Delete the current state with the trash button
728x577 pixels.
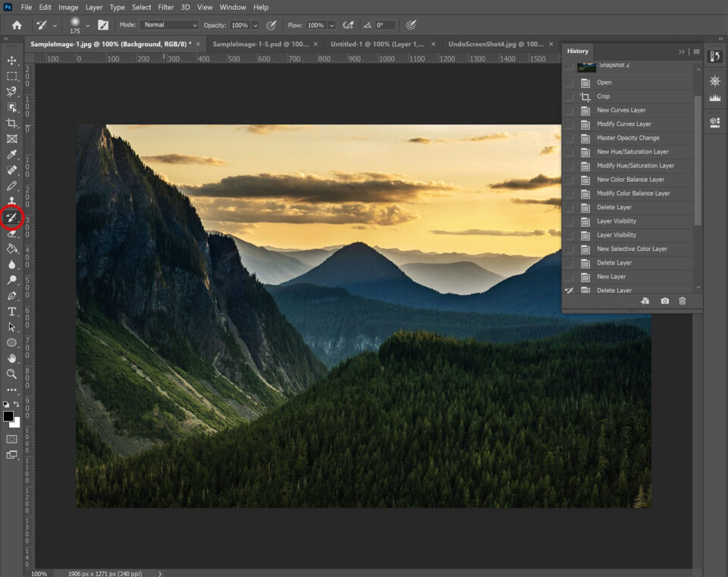pos(682,301)
